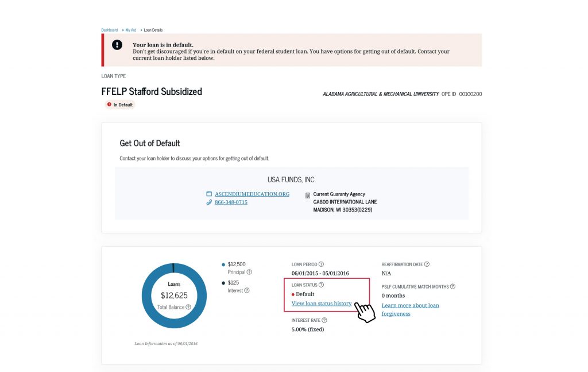The image size is (588, 372).
Task: Click the Principal help tooltip icon
Action: (x=249, y=271)
